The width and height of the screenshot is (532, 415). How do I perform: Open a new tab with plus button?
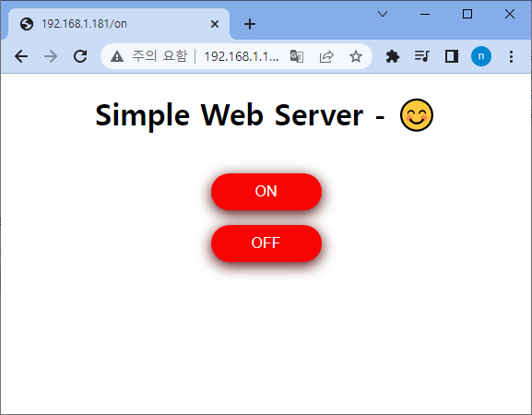point(250,24)
